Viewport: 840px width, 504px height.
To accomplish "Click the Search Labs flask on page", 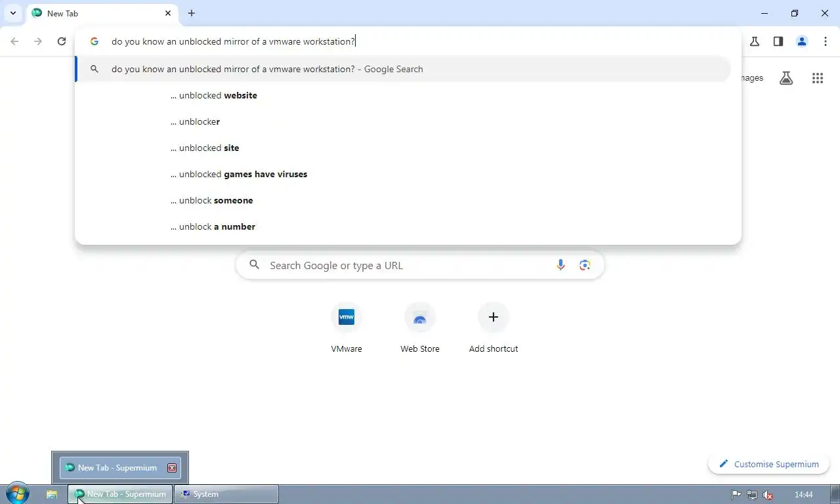I will click(786, 78).
